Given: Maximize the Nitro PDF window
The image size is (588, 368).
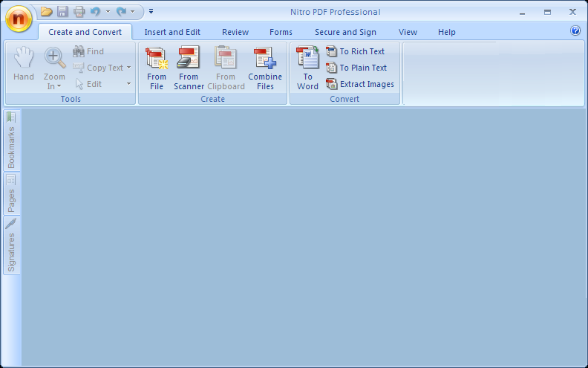Looking at the screenshot, I should click(x=547, y=12).
